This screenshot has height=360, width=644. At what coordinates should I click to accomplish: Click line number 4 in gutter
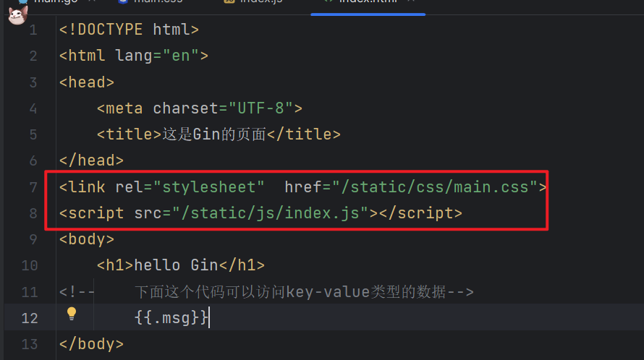point(33,108)
